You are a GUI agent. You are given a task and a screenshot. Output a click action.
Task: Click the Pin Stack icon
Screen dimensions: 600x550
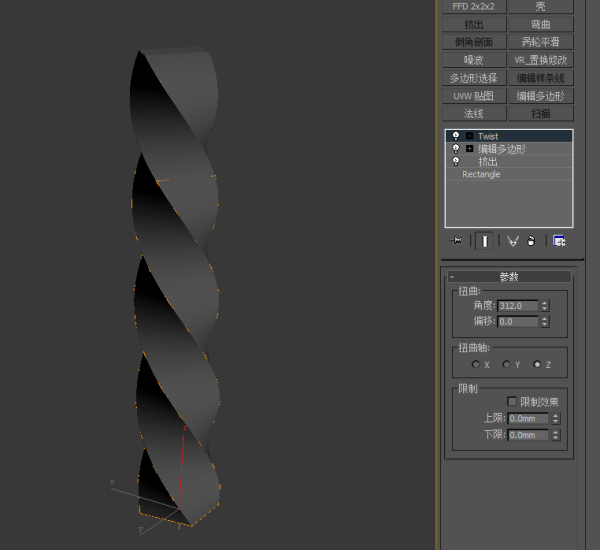pyautogui.click(x=456, y=241)
